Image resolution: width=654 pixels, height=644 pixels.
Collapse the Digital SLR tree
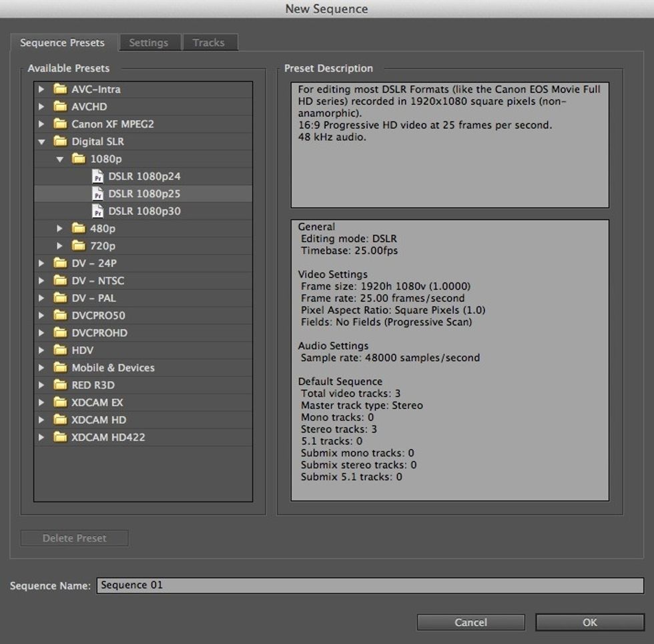[x=41, y=141]
